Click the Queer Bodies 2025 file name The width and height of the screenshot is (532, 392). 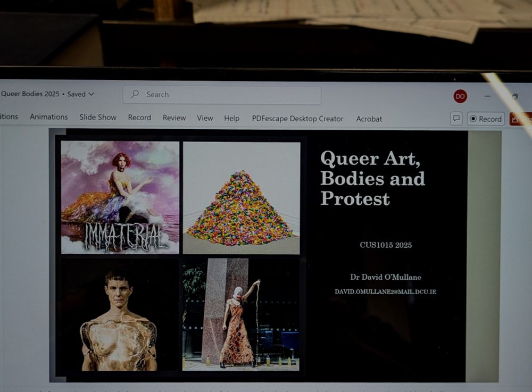click(x=30, y=94)
